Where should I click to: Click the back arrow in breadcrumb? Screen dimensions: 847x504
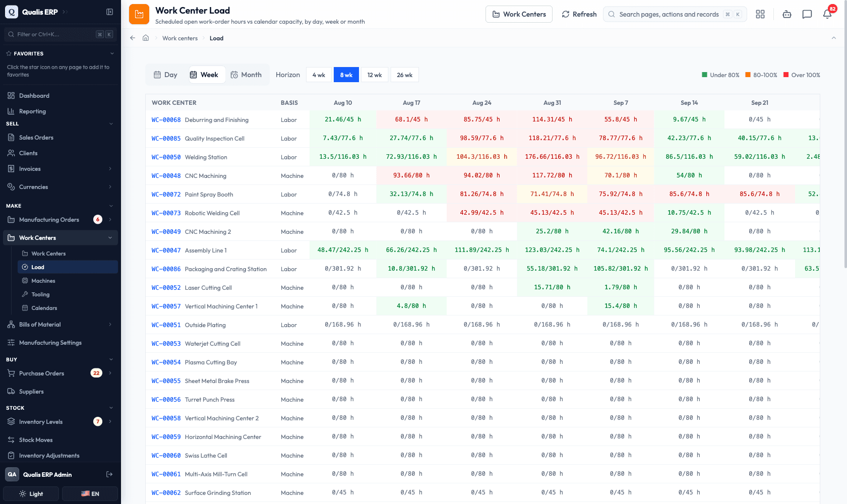pyautogui.click(x=133, y=38)
